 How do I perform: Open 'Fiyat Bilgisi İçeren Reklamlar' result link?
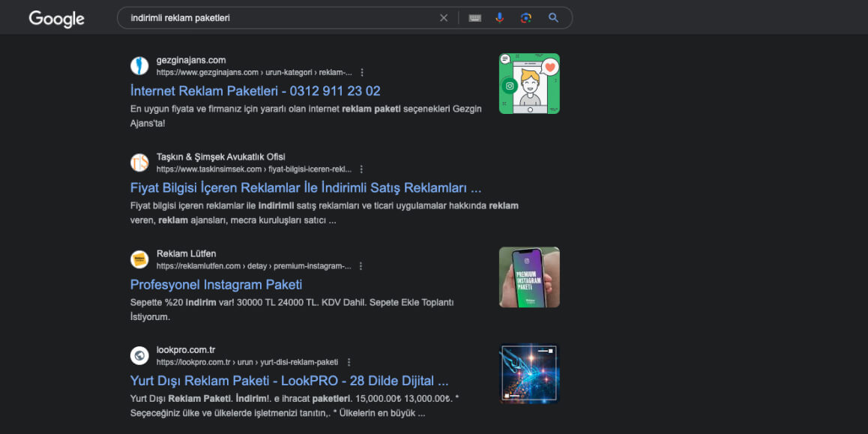[306, 187]
